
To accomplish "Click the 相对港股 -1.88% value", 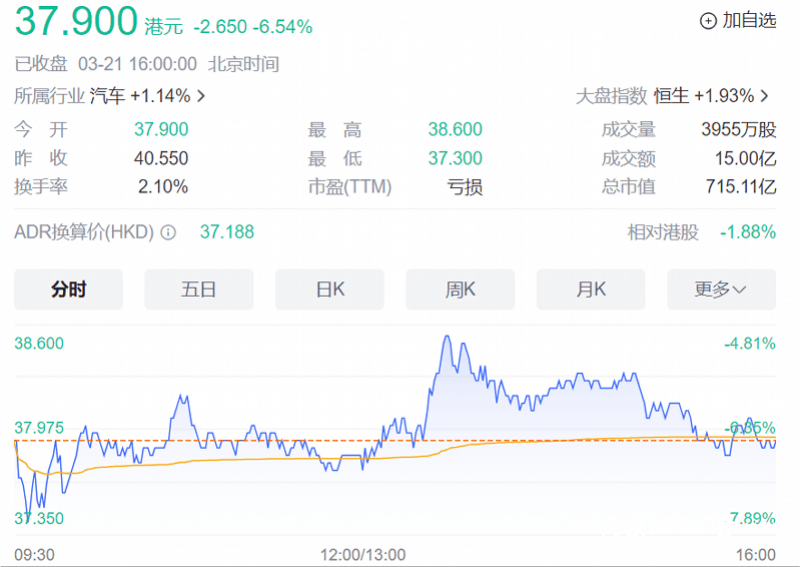I will pyautogui.click(x=748, y=232).
